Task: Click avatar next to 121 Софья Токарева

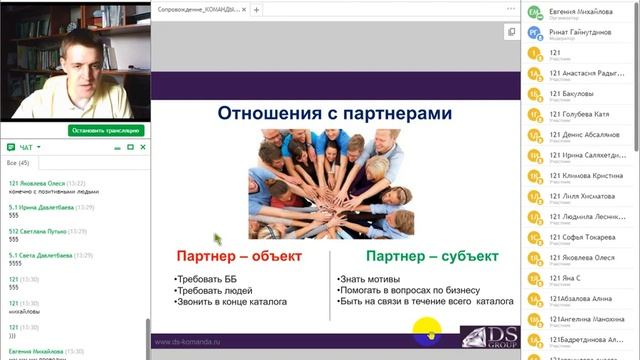Action: 534,238
